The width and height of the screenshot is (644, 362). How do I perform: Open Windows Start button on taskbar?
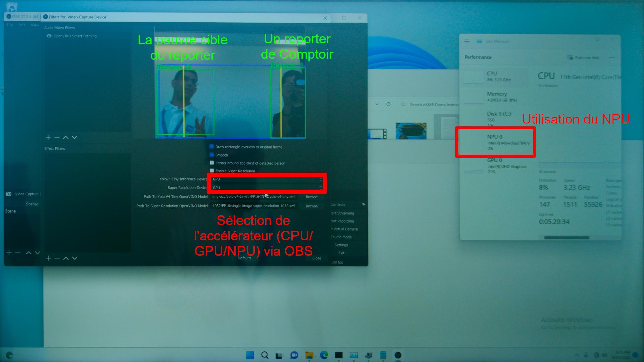click(x=250, y=355)
